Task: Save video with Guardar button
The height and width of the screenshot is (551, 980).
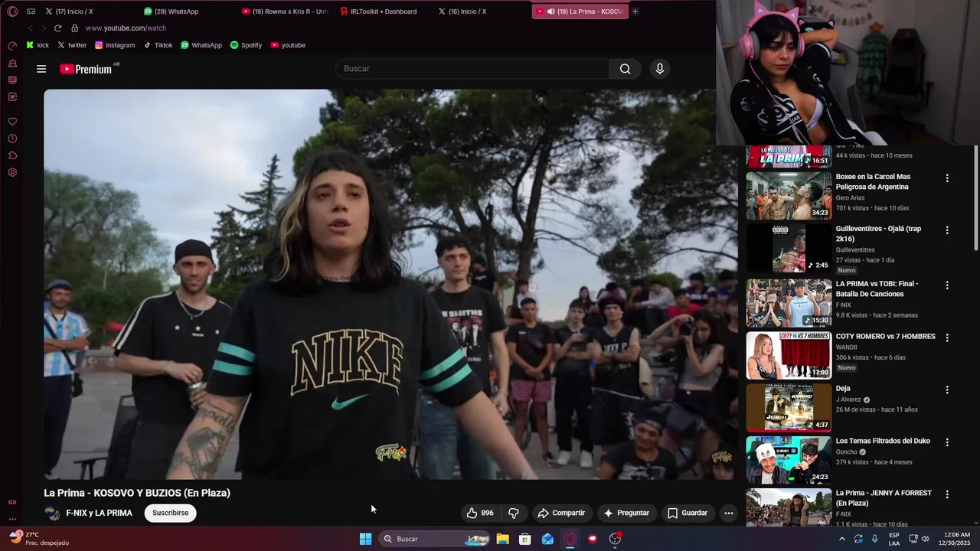Action: [x=688, y=513]
